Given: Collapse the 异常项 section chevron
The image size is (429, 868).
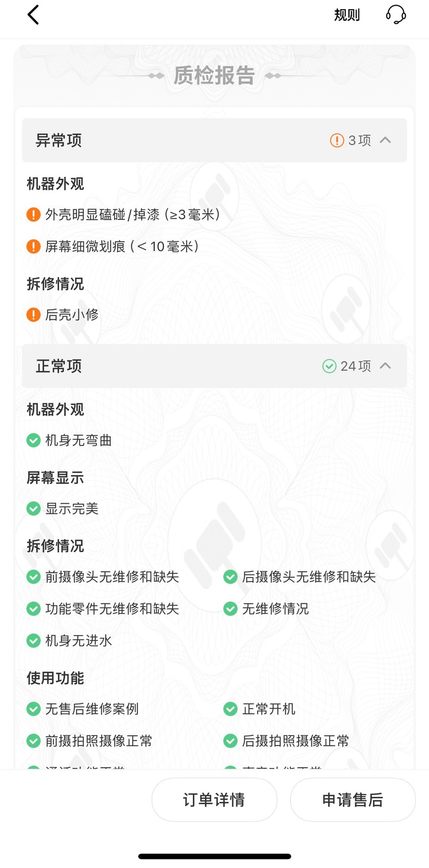Looking at the screenshot, I should 385,140.
